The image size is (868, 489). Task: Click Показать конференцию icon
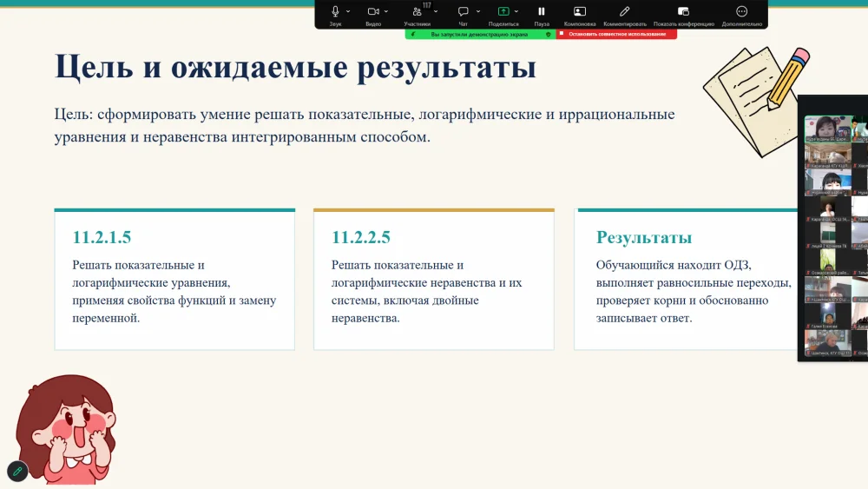(x=684, y=11)
